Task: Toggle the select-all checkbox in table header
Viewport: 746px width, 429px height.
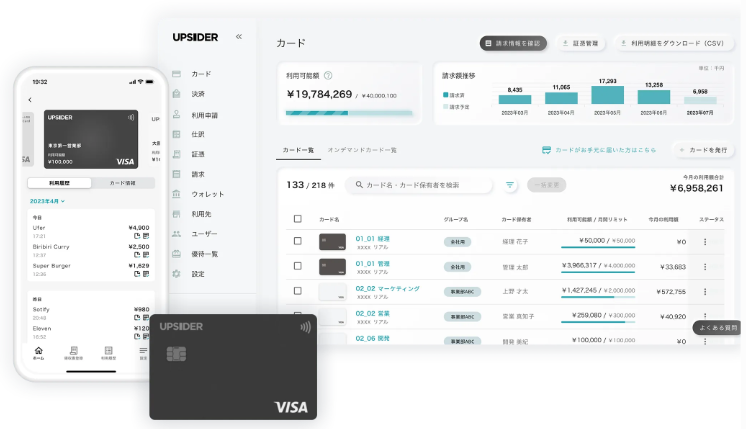Action: pyautogui.click(x=297, y=218)
